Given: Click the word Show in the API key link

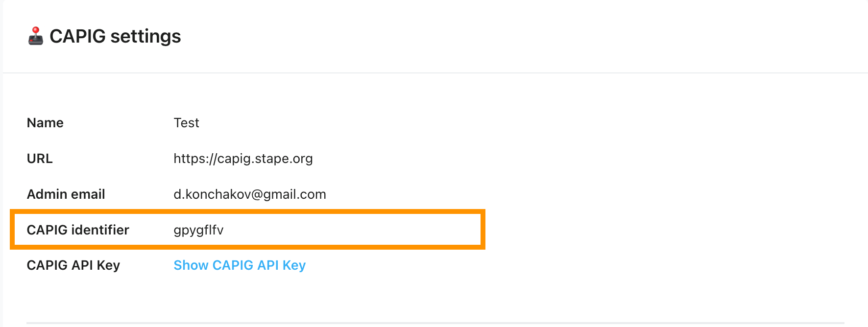Looking at the screenshot, I should coord(191,265).
